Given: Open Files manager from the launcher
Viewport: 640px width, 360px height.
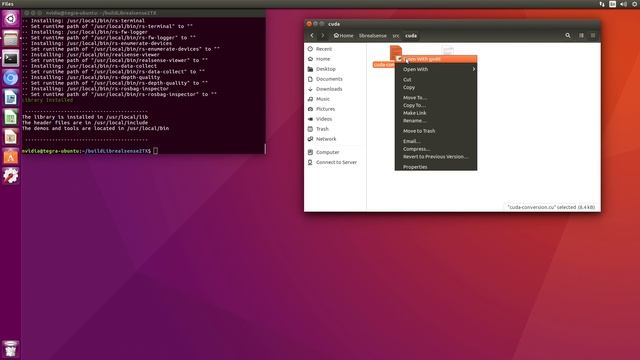Looking at the screenshot, I should [x=11, y=39].
